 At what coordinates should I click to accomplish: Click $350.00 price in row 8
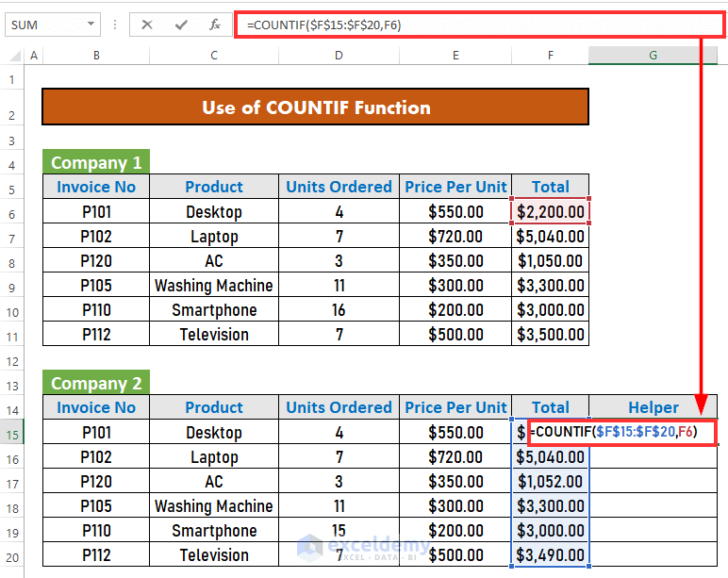[455, 261]
